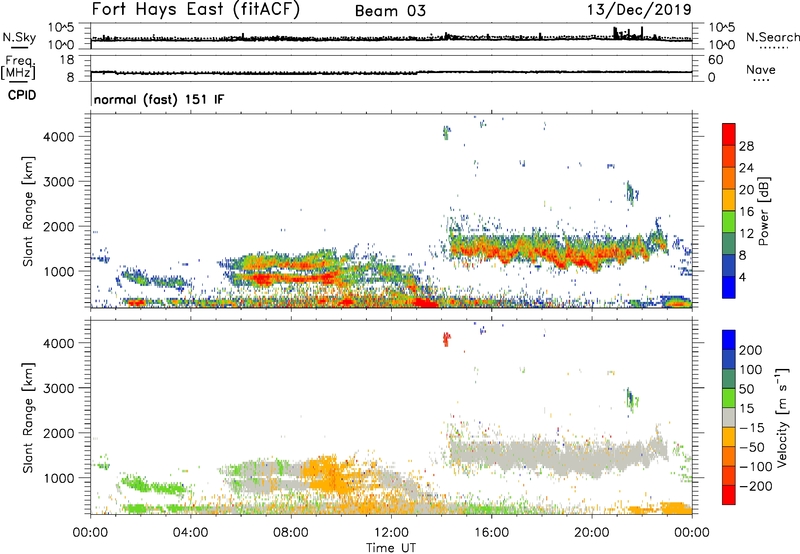Click the 'Velocity [m s⁻¹]' colorbar label
Screen dimensions: 800x554
point(782,417)
